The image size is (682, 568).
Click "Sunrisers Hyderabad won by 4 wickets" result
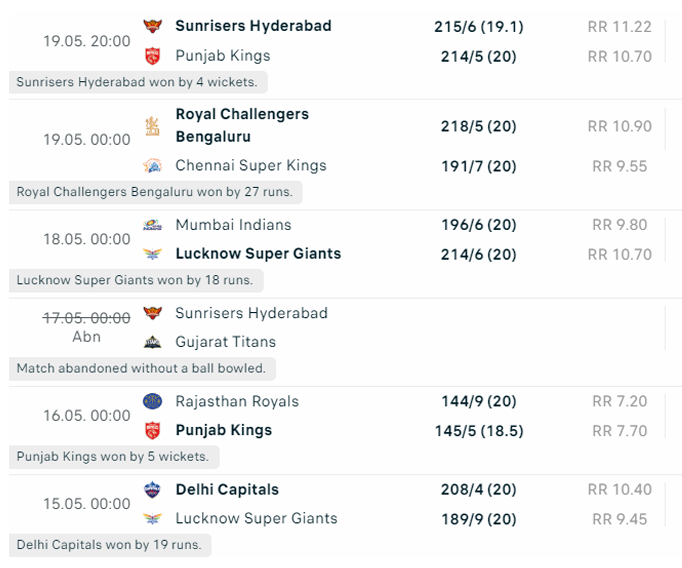[x=138, y=82]
